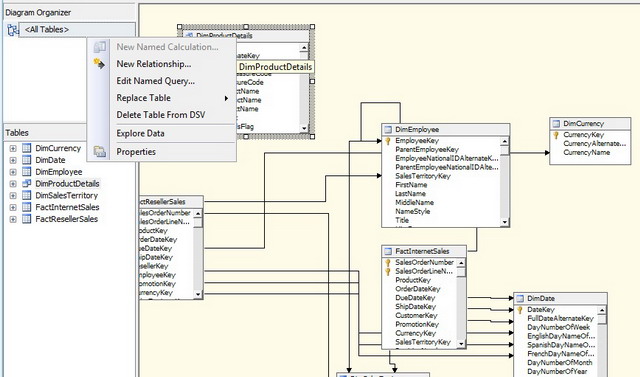
Task: Click the DimEmployee table icon in the Tables list
Action: pos(27,172)
